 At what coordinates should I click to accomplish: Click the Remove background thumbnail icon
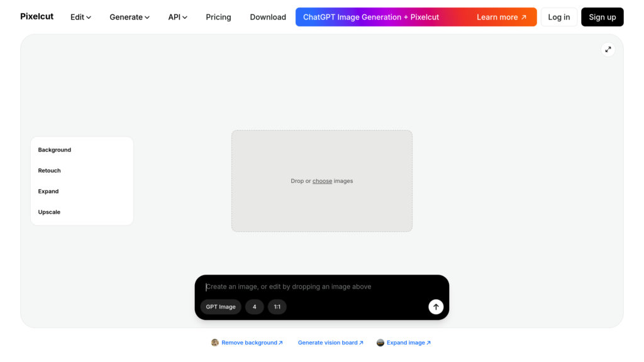click(215, 343)
